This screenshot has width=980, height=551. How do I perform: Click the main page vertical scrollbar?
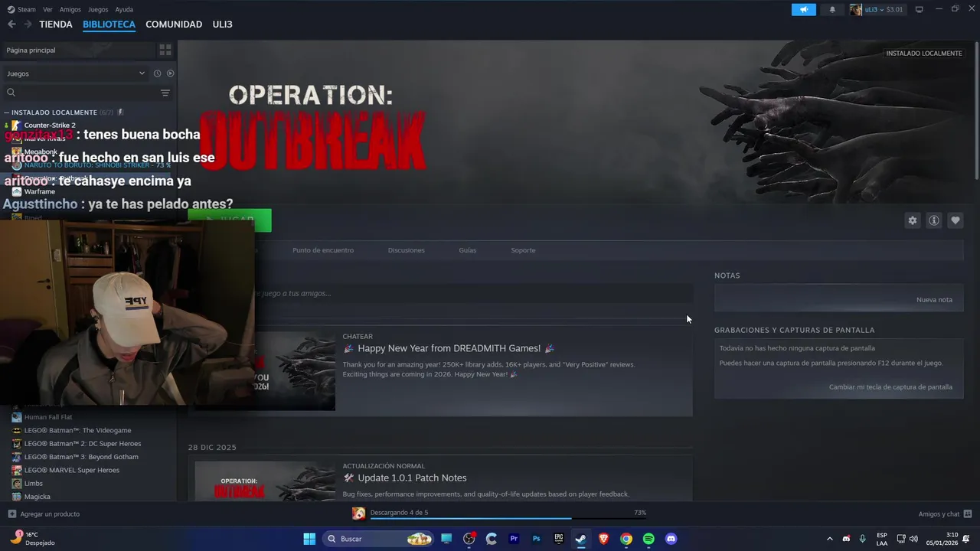pyautogui.click(x=977, y=111)
